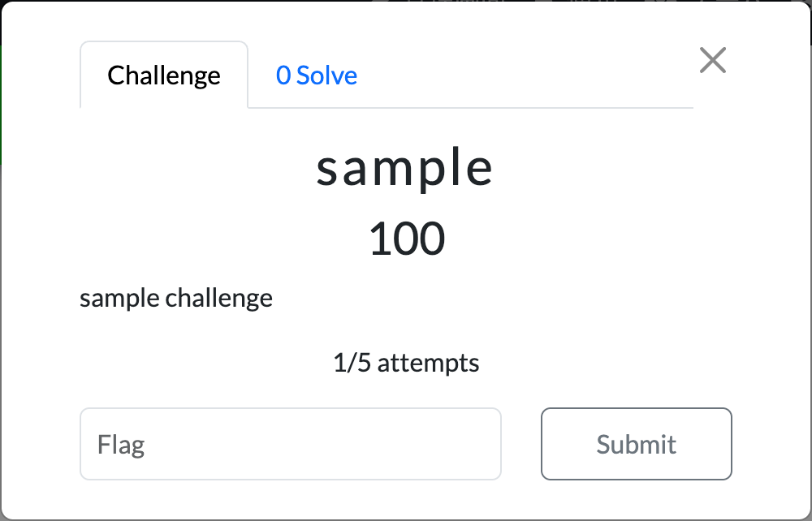The image size is (812, 521).
Task: Click the 1/5 attempts counter
Action: (406, 363)
